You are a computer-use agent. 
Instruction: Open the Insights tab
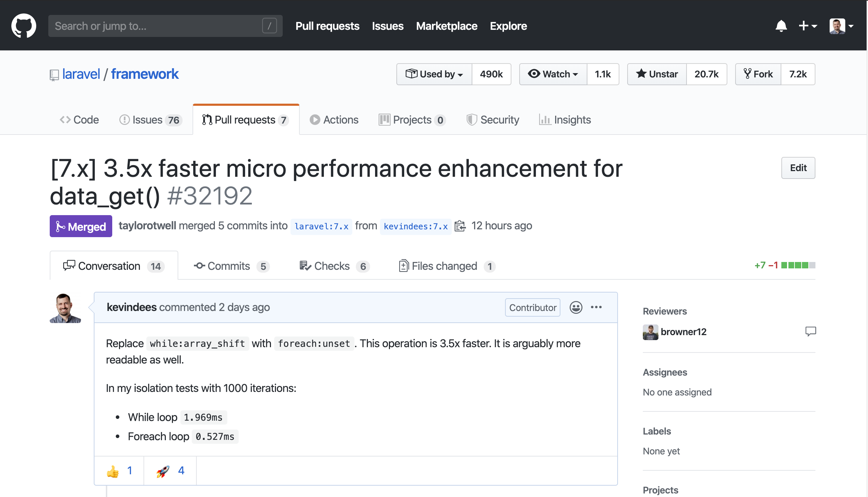(x=565, y=120)
